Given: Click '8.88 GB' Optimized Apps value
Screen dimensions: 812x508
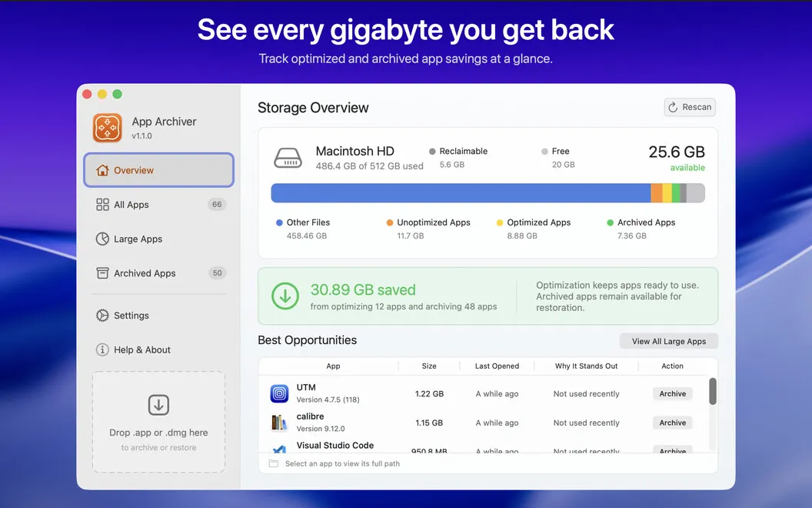Looking at the screenshot, I should click(522, 236).
